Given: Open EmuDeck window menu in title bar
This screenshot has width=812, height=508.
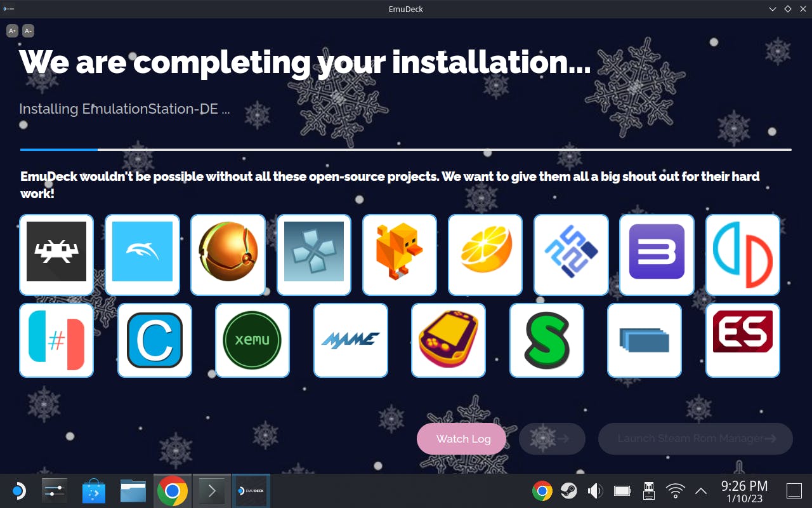Looking at the screenshot, I should point(9,9).
